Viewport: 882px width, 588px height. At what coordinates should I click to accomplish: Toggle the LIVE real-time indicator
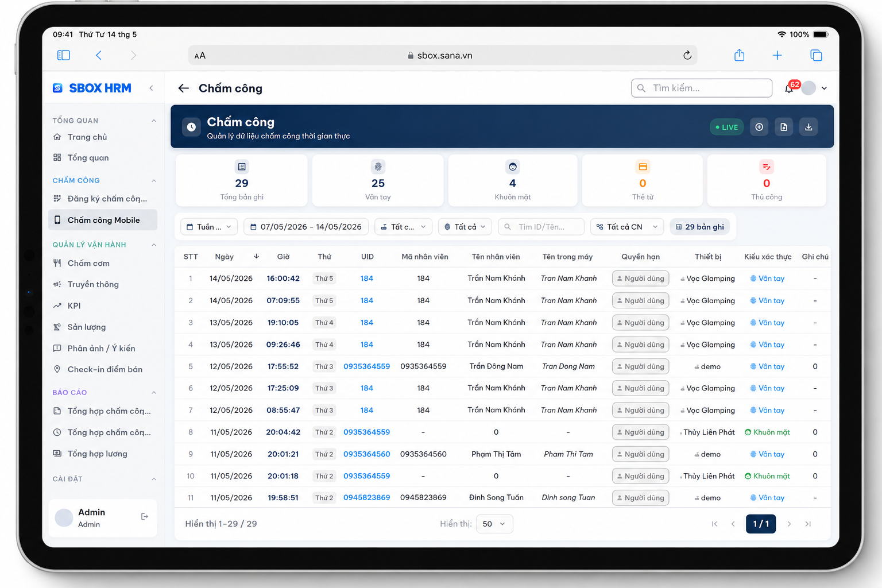pos(726,127)
